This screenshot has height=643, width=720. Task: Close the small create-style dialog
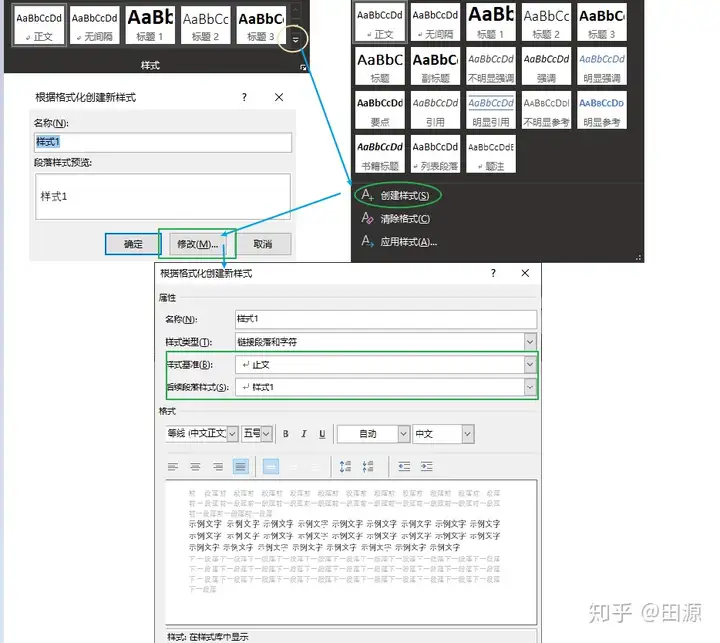pyautogui.click(x=279, y=97)
